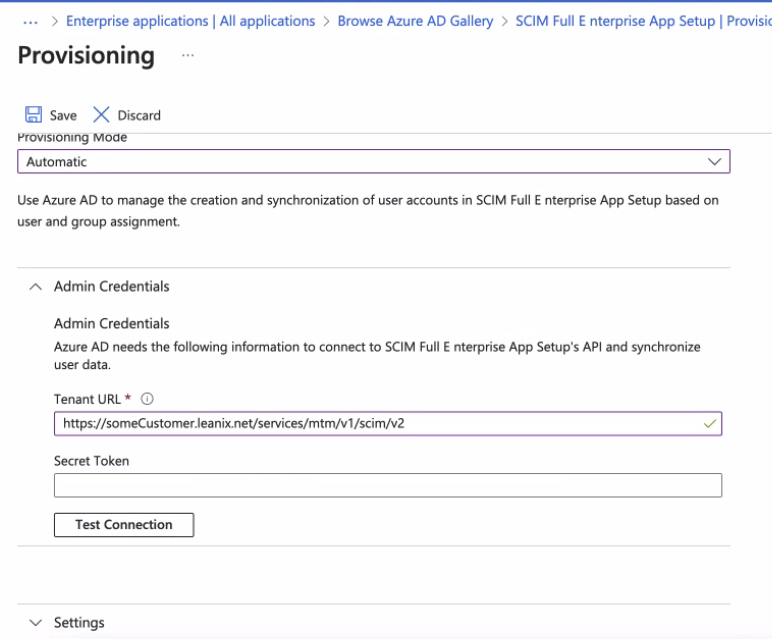
Task: Click the Save text label in toolbar
Action: coord(63,115)
